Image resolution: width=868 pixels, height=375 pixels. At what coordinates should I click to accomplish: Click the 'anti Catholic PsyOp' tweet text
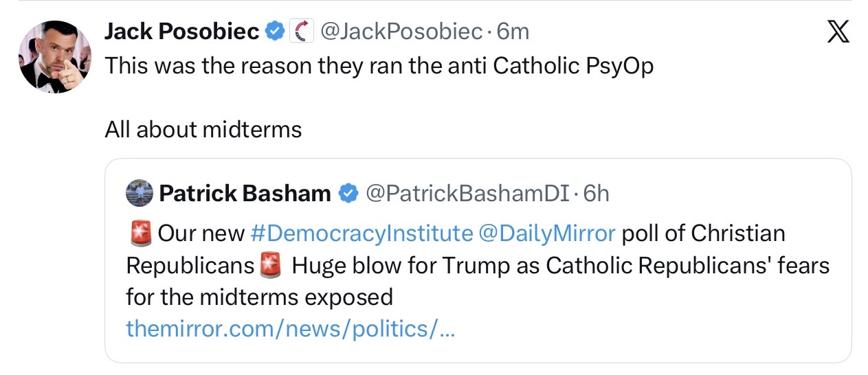(379, 68)
